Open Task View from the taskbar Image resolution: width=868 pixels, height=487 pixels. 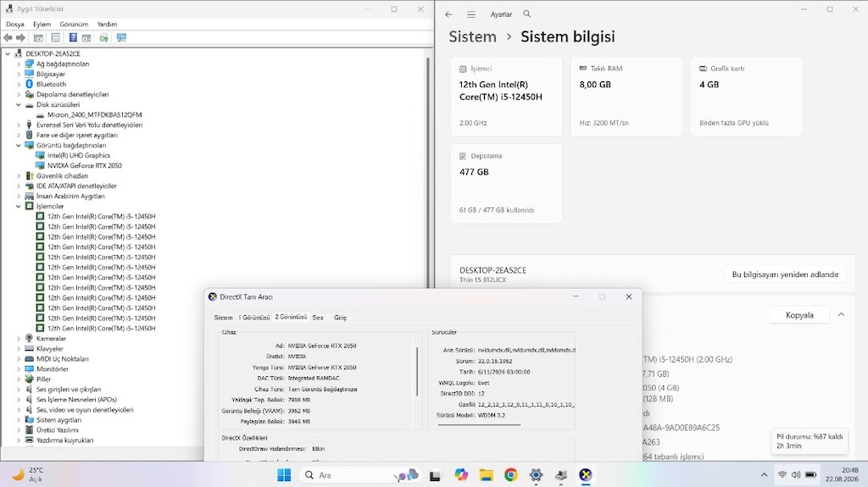[435, 475]
